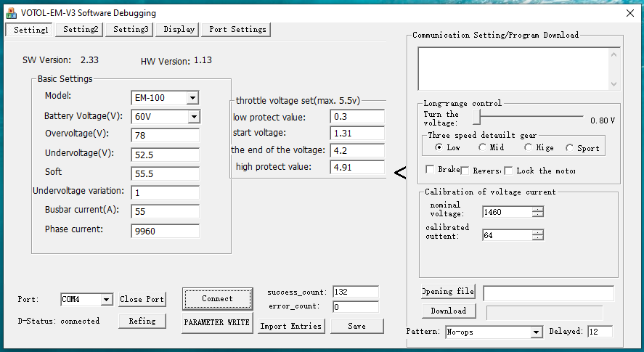Select the Sport gear radio button

pos(569,148)
